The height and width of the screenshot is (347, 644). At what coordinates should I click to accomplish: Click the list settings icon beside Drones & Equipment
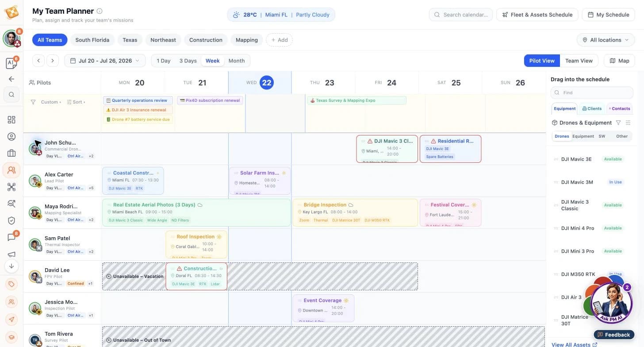pos(628,123)
